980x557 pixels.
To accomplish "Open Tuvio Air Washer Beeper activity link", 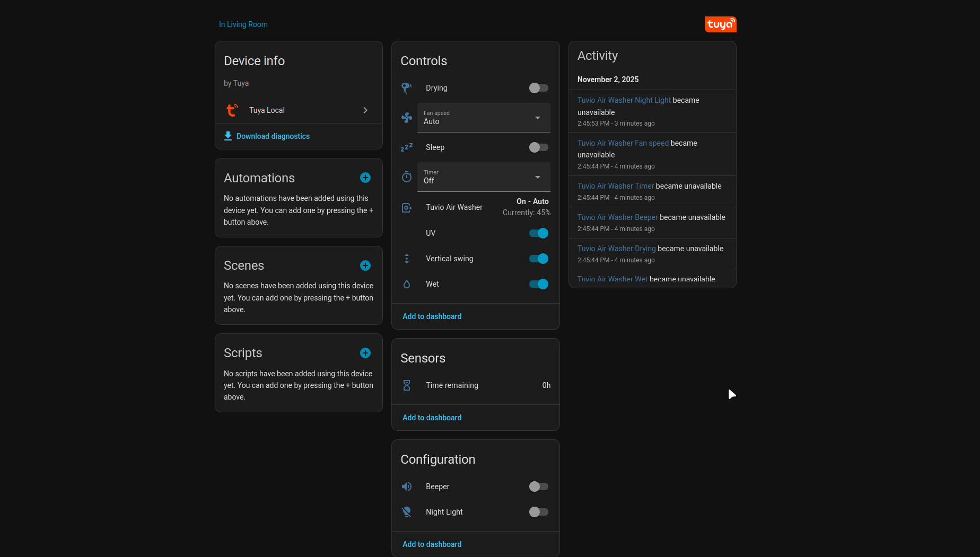I will (x=617, y=217).
